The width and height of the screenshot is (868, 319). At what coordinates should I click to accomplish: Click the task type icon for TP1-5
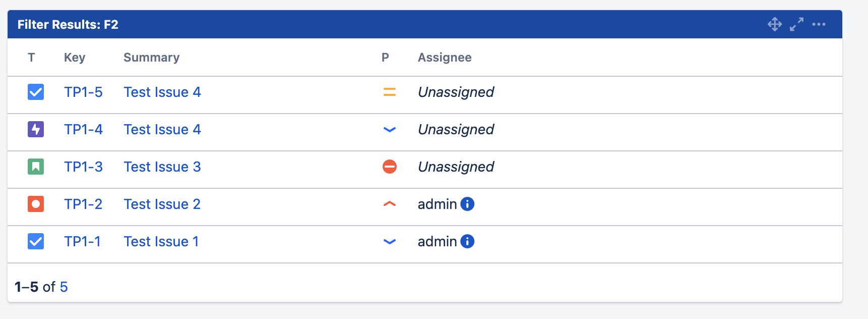tap(36, 92)
